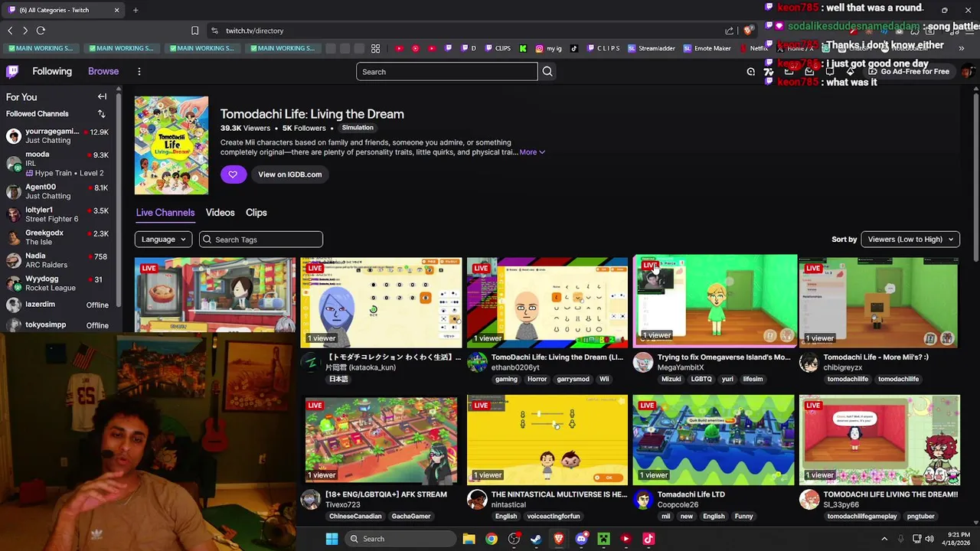Screen dimensions: 980x551
Task: Open Google Chrome from the taskbar
Action: pos(492,539)
